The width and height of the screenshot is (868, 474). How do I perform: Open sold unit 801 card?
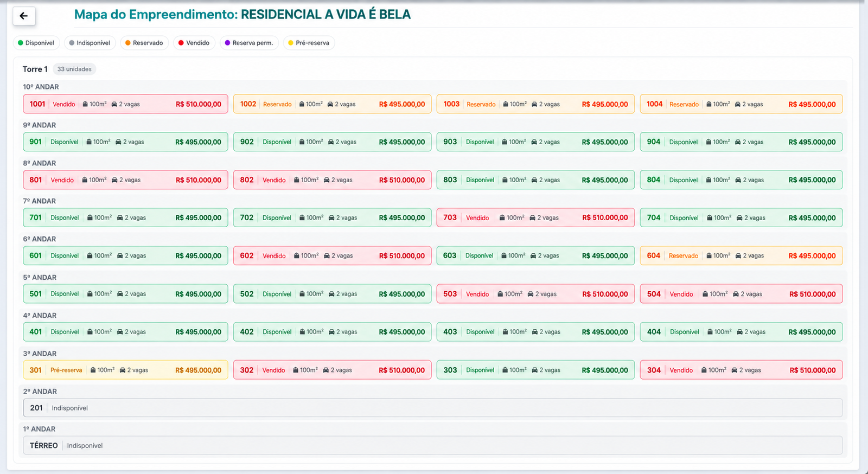[125, 180]
